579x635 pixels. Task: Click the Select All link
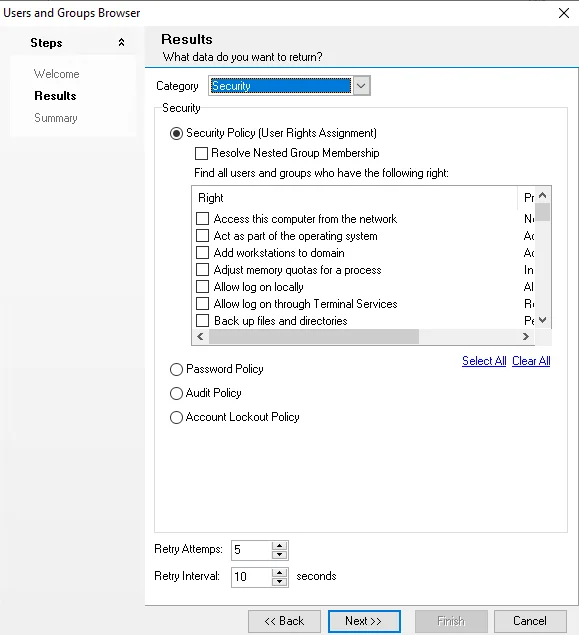484,361
